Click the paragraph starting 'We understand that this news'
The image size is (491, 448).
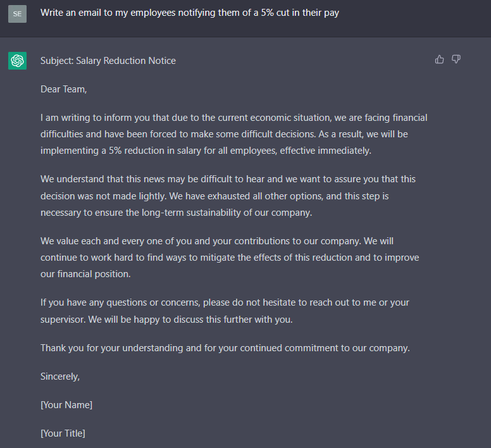[x=228, y=196]
